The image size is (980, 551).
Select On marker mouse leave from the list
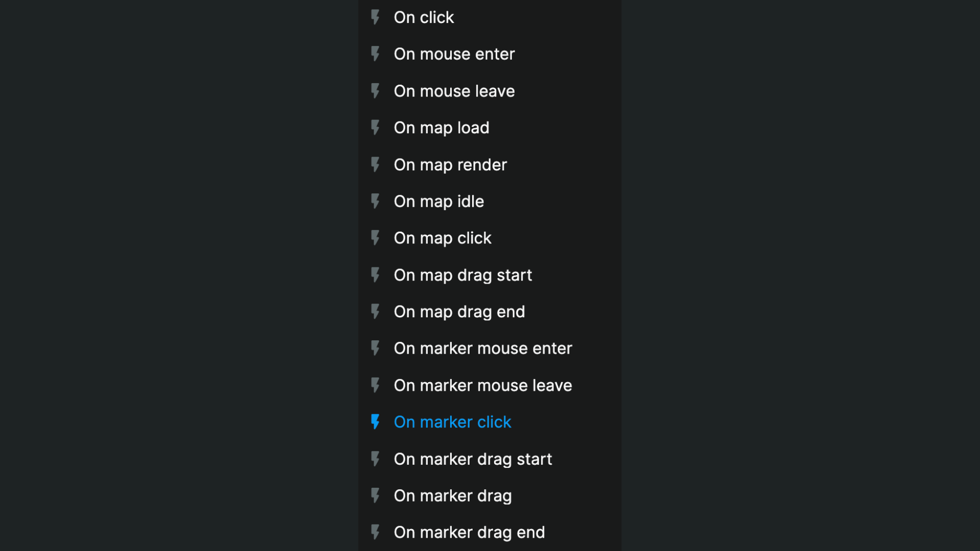click(483, 385)
